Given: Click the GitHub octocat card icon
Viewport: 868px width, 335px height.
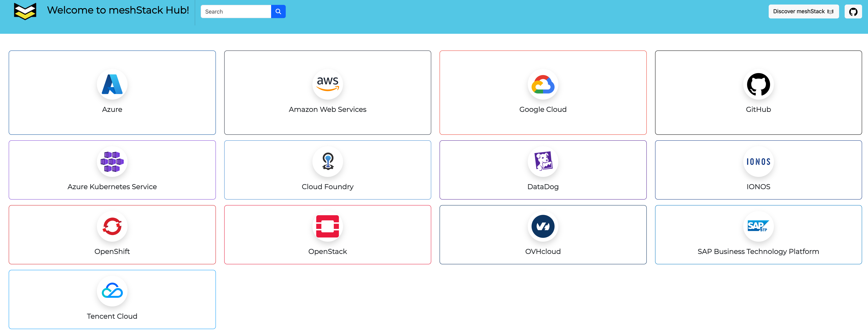Looking at the screenshot, I should pyautogui.click(x=758, y=84).
